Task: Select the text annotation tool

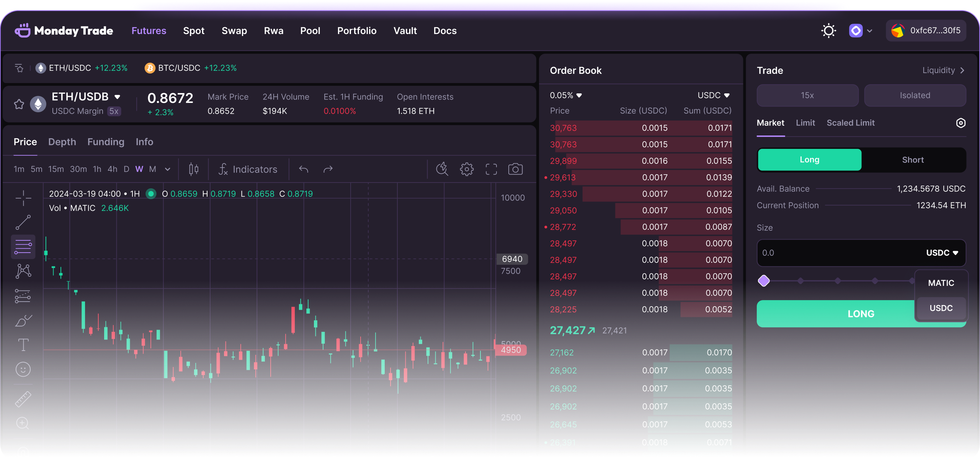Action: point(23,345)
